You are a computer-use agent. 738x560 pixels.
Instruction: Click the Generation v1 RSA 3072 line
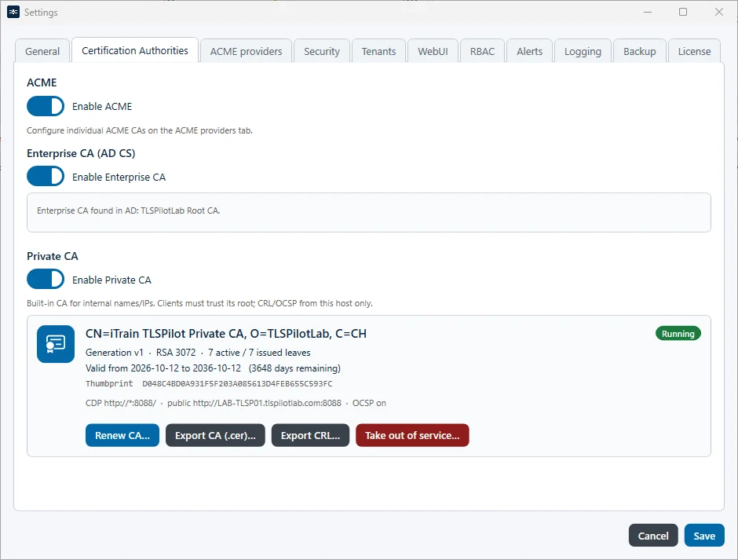point(198,353)
